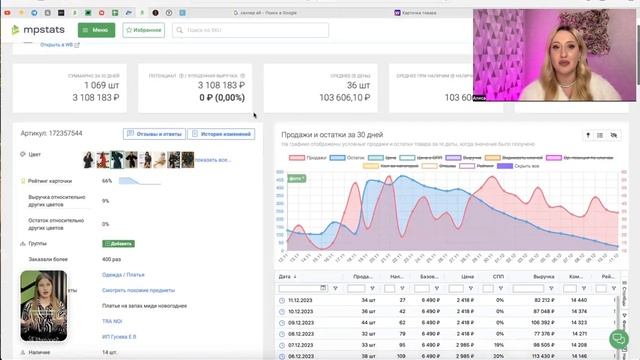This screenshot has width=640, height=360.
Task: Click the clock icon in row 10.12.2023
Action: coord(282,311)
